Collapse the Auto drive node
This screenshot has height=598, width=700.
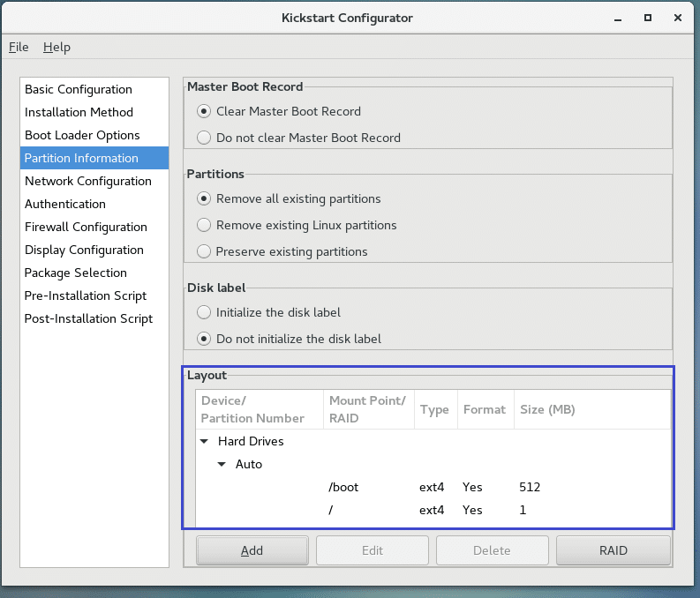click(x=222, y=464)
